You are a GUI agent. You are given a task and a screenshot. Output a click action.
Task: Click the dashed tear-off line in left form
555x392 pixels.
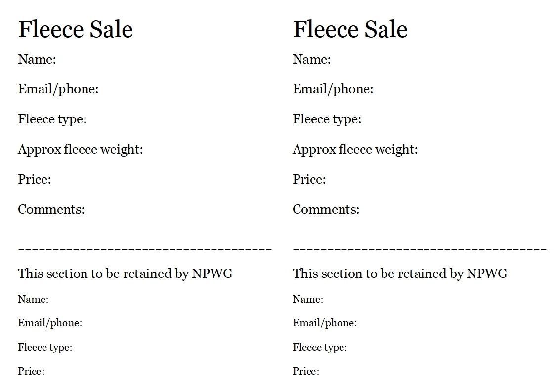click(x=145, y=249)
